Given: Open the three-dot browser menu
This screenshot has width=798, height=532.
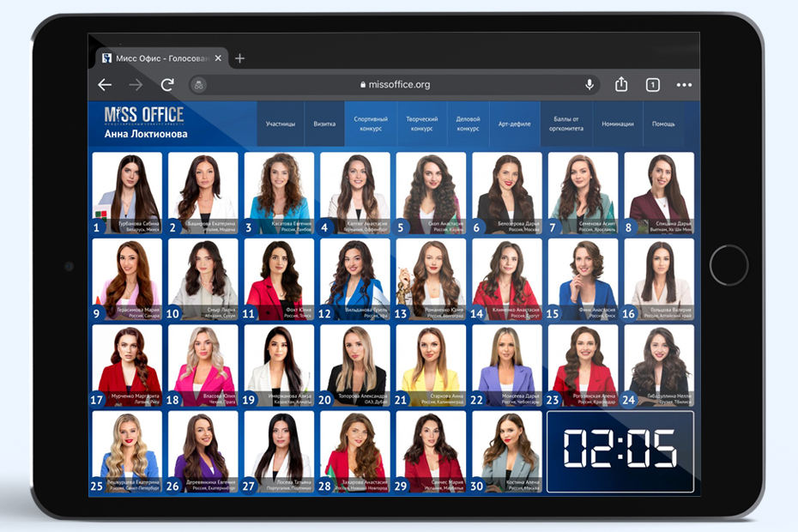Looking at the screenshot, I should coord(684,85).
